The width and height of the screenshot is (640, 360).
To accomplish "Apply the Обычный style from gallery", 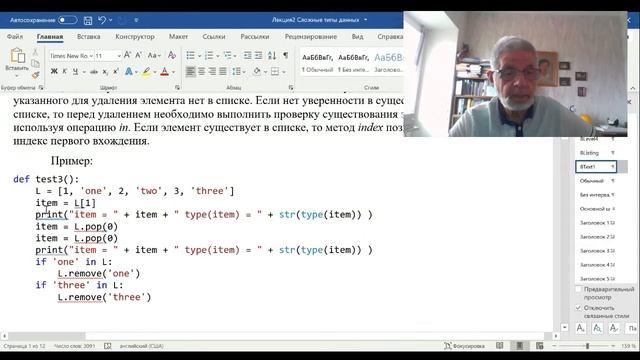I will (317, 63).
